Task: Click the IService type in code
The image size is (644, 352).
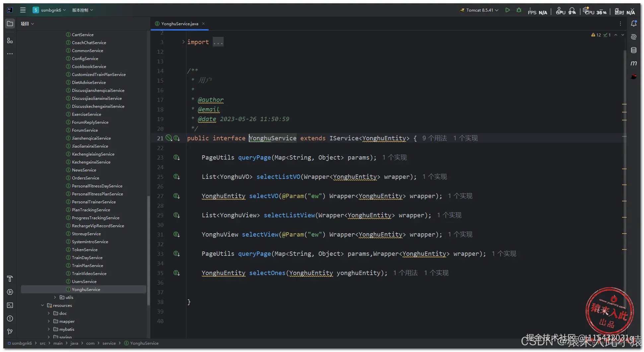Action: pyautogui.click(x=344, y=138)
